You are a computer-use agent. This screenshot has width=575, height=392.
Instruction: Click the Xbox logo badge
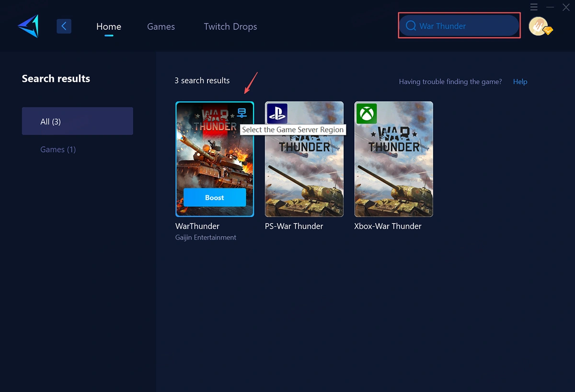tap(367, 113)
